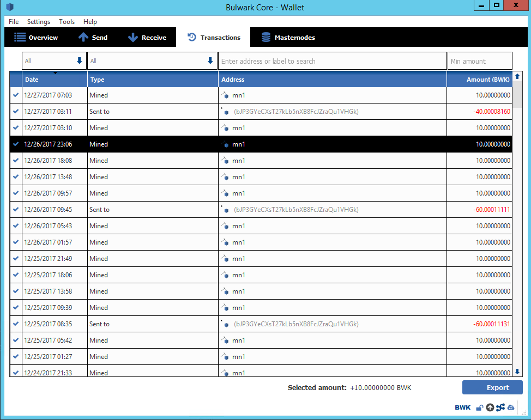Open the Settings menu
531x420 pixels.
tap(39, 22)
